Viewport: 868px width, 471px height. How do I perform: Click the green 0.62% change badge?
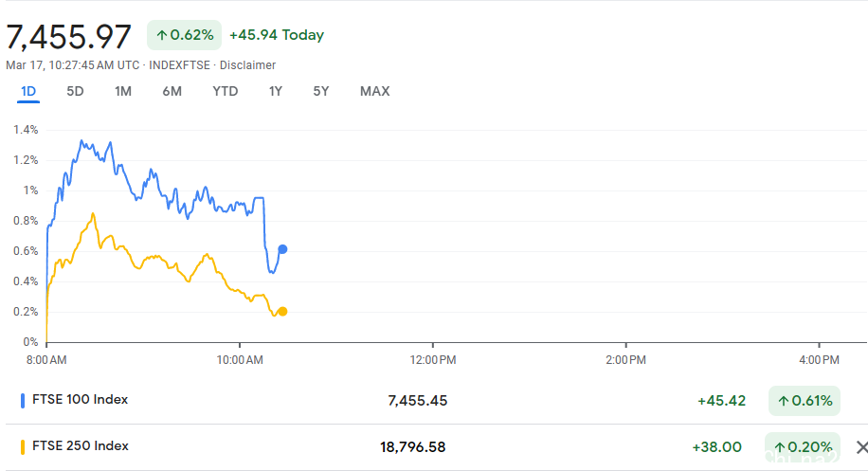coord(185,35)
